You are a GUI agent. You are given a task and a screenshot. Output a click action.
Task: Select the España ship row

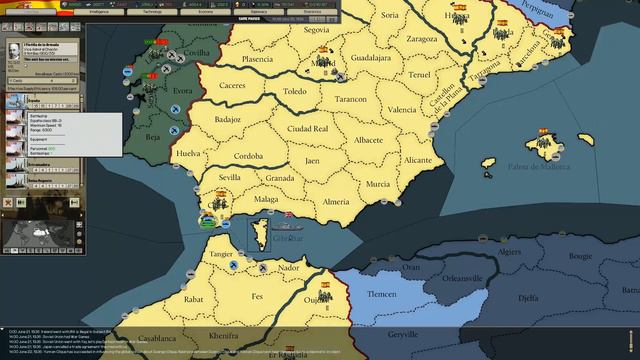coord(42,102)
